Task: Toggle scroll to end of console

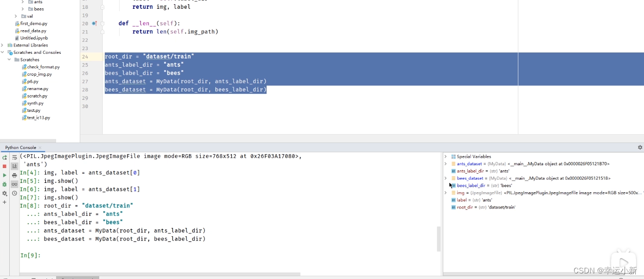Action: [x=14, y=166]
